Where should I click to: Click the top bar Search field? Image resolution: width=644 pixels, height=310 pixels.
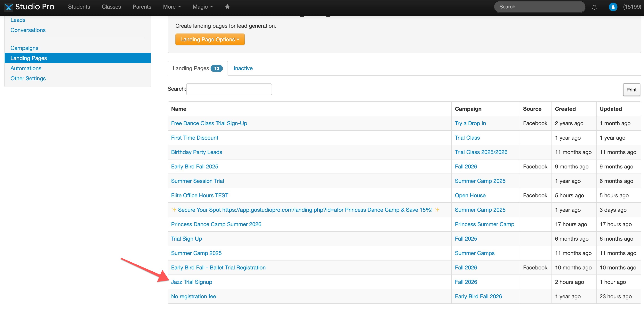point(540,7)
